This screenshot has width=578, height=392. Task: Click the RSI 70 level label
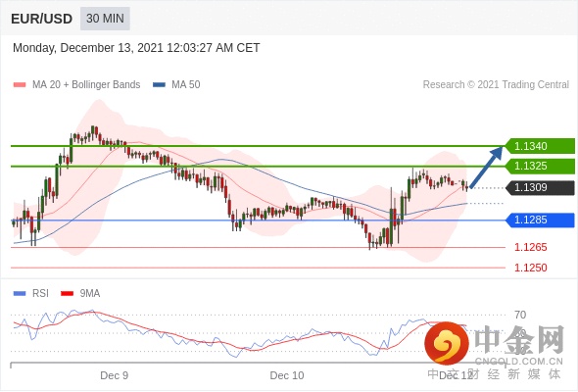(x=520, y=315)
